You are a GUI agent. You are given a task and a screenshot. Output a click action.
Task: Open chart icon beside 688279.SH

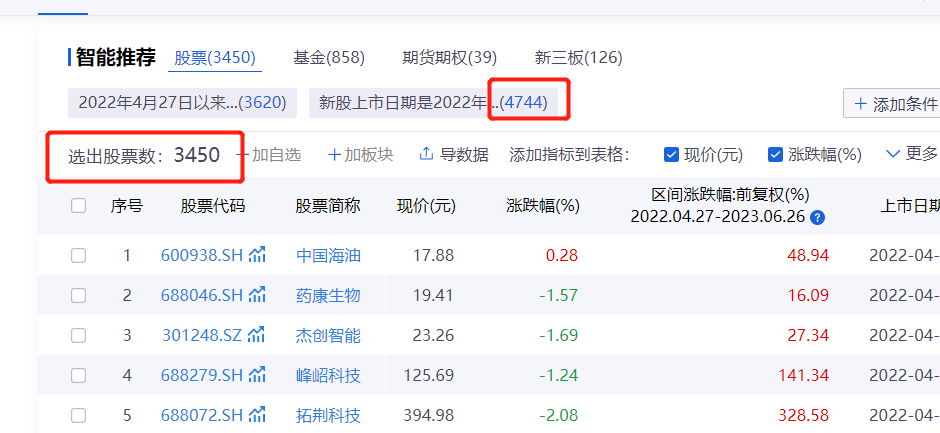[257, 375]
